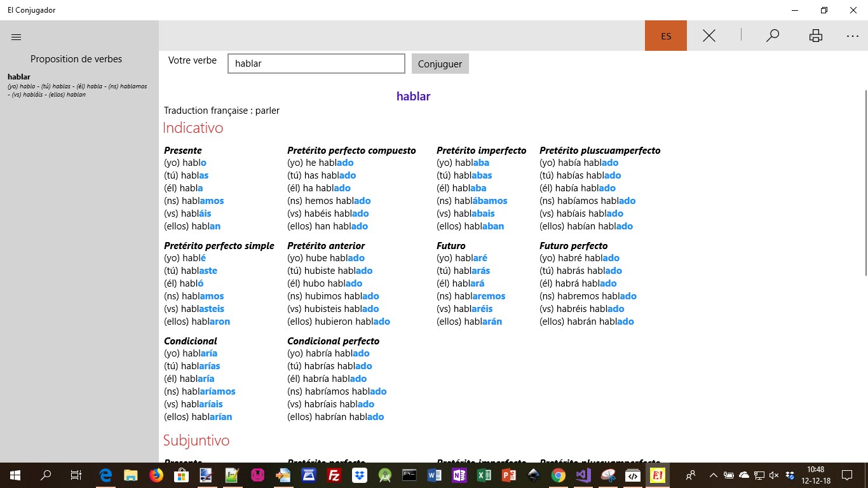Click the Pretérito anterior tense heading

click(326, 246)
